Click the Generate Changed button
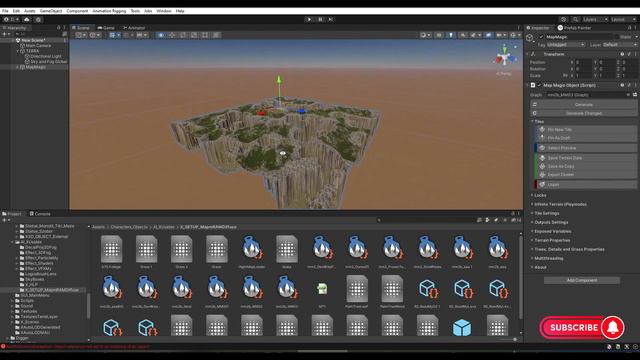The height and width of the screenshot is (360, 640). pos(583,113)
